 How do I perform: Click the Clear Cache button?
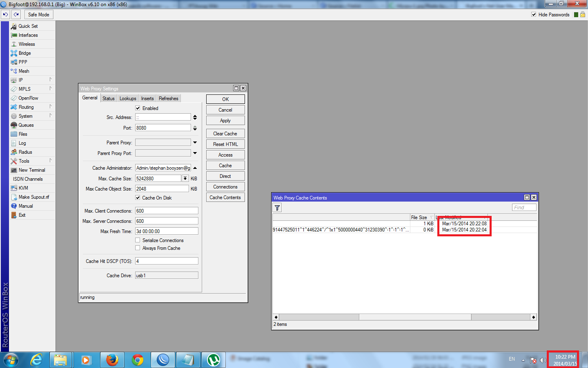click(225, 134)
